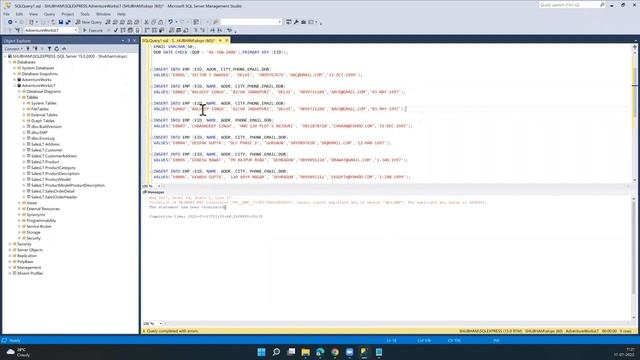Select the SalesLT.ProductCategory table
640x360 pixels.
point(53,168)
